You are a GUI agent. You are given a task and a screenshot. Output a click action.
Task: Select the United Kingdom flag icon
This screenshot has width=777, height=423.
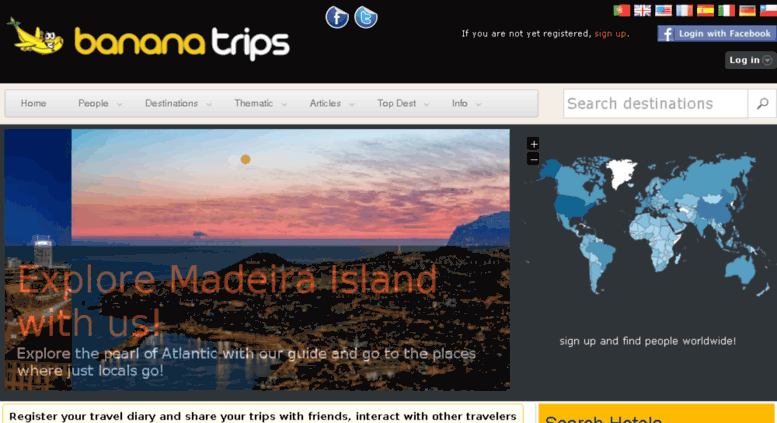click(x=642, y=10)
